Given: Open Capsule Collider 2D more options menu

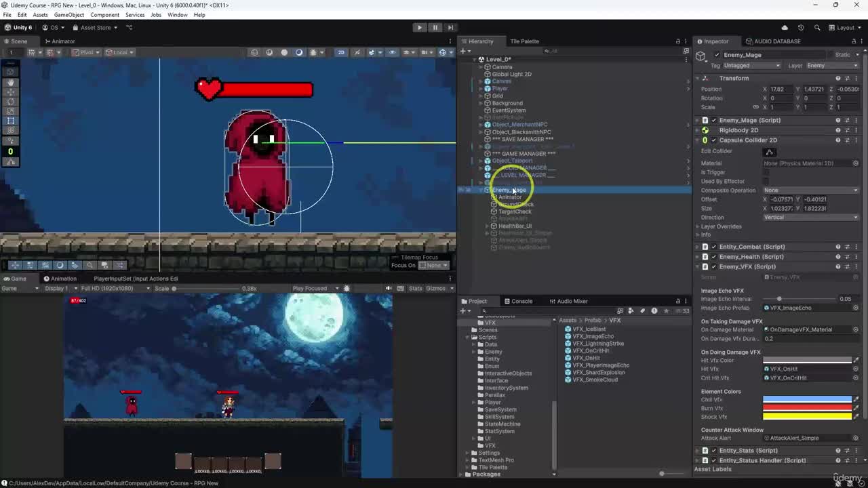Looking at the screenshot, I should click(x=856, y=140).
